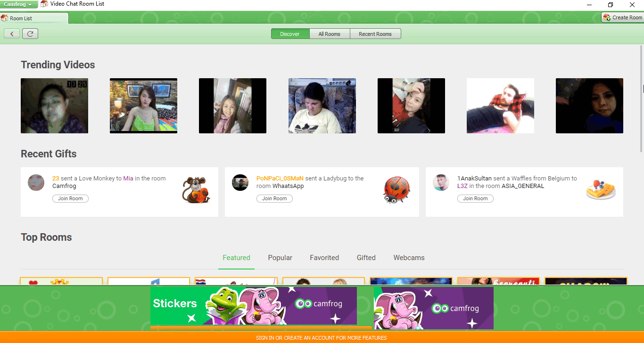Open trending video of woman in pink scarf

[x=232, y=106]
